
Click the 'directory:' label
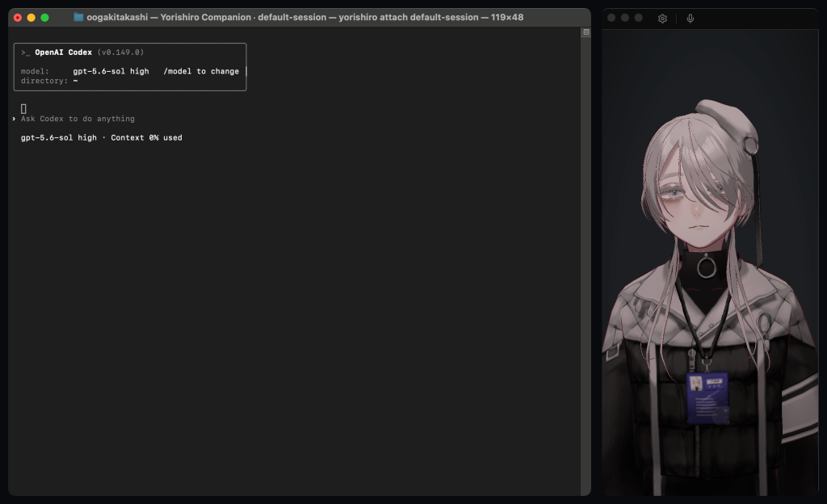click(44, 81)
